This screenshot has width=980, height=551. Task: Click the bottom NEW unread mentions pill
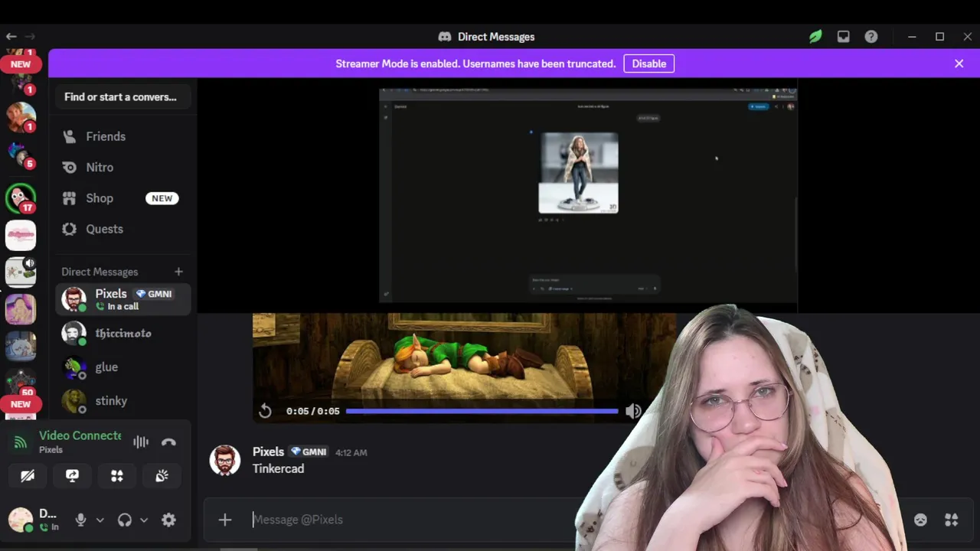point(21,404)
